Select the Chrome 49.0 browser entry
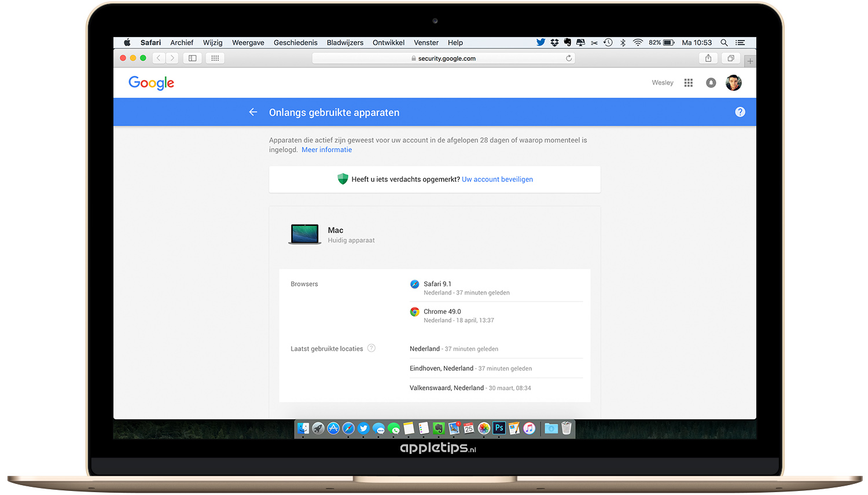868x495 pixels. coord(496,316)
